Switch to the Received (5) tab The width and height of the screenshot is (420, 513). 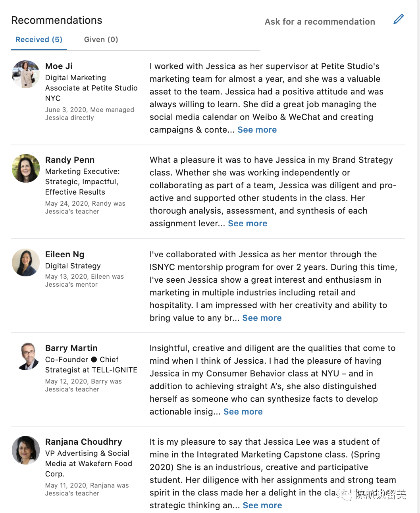[x=39, y=40]
